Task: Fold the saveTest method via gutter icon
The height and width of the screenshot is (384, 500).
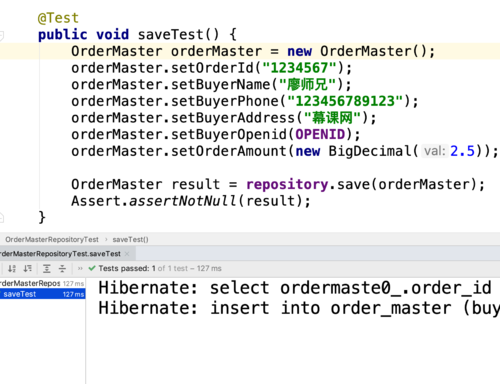Action: point(1,35)
